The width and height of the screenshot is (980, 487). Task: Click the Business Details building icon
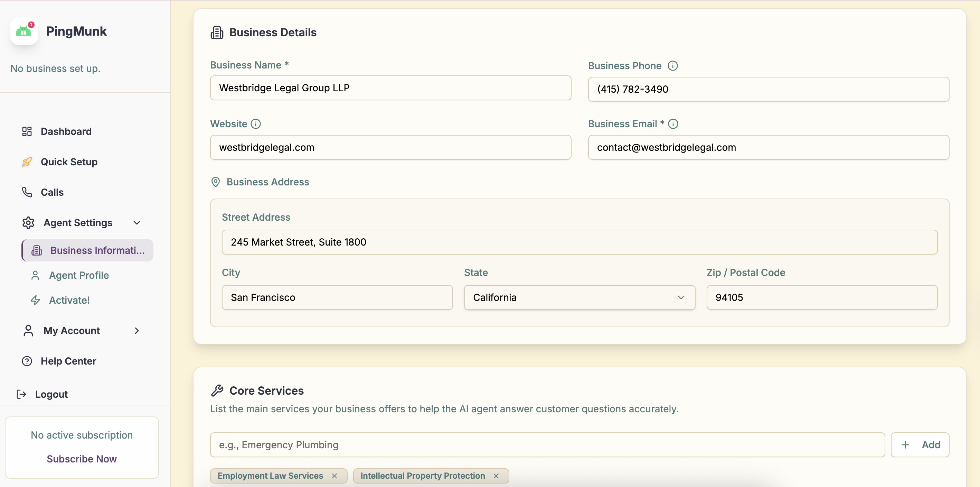[x=217, y=33]
